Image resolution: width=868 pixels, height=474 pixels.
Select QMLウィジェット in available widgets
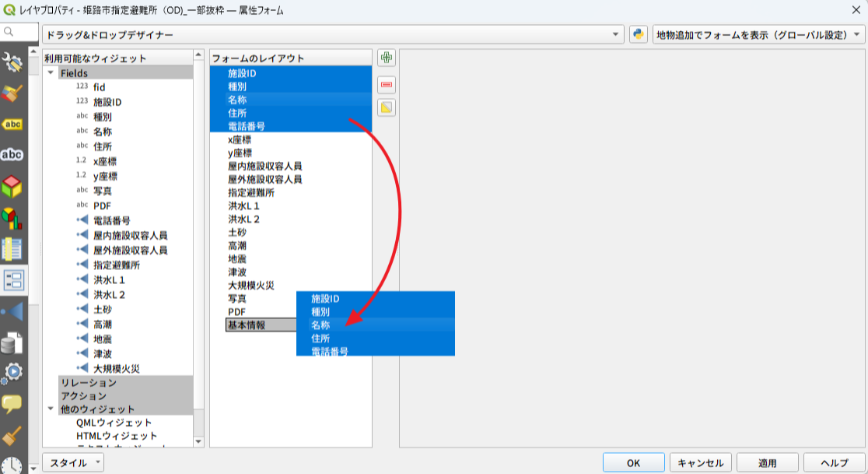(x=114, y=423)
